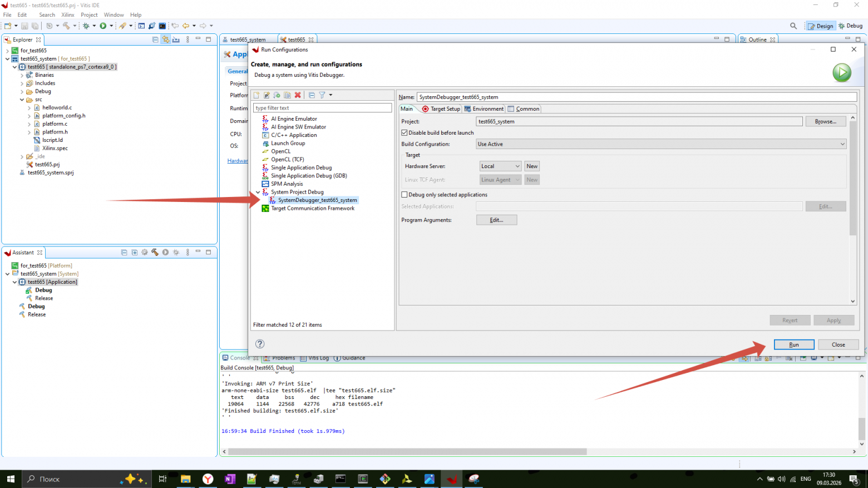Viewport: 868px width, 488px height.
Task: Open Vitis IDE from the Windows taskbar
Action: (x=452, y=479)
